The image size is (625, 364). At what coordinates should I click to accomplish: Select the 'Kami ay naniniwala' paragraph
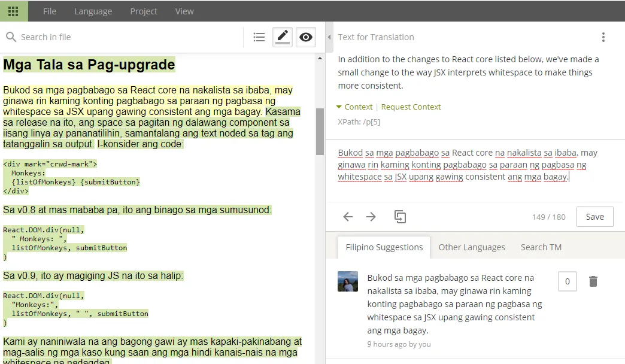tap(152, 351)
